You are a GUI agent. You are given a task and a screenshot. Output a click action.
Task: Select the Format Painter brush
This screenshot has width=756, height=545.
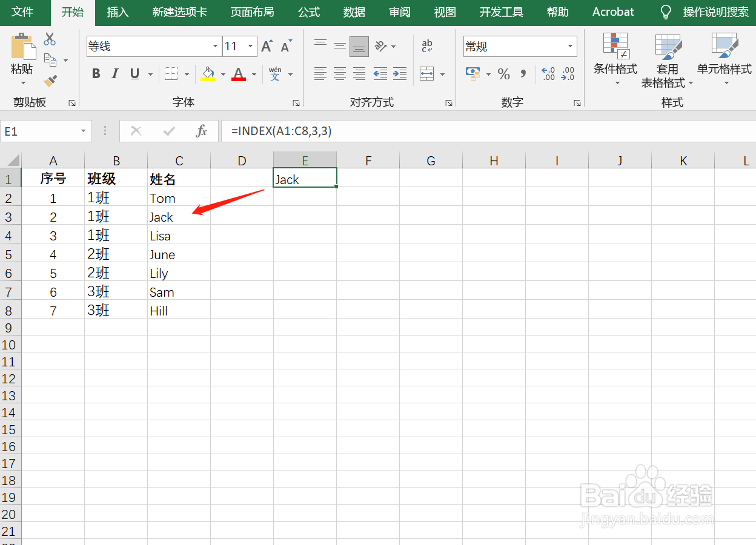(50, 81)
